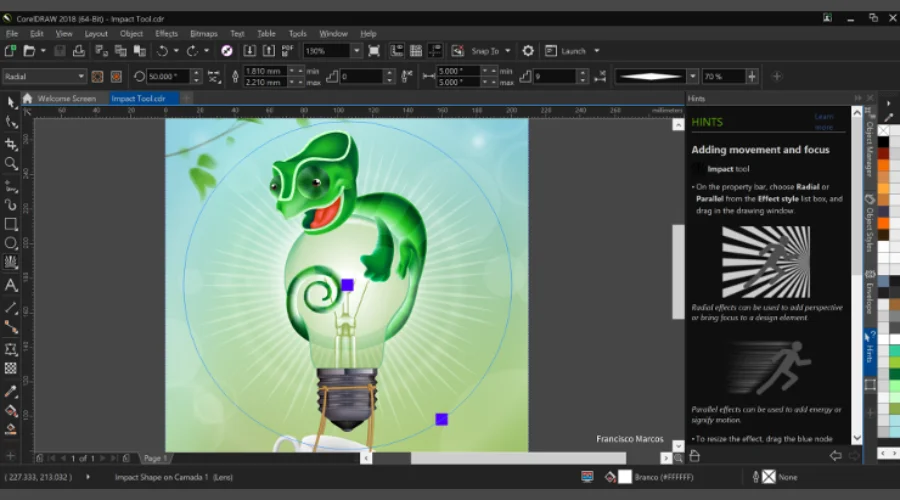
Task: Open the Window menu
Action: point(333,34)
